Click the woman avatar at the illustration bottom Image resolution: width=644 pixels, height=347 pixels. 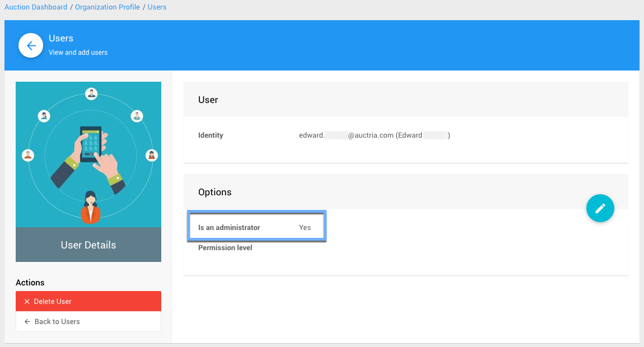click(90, 207)
